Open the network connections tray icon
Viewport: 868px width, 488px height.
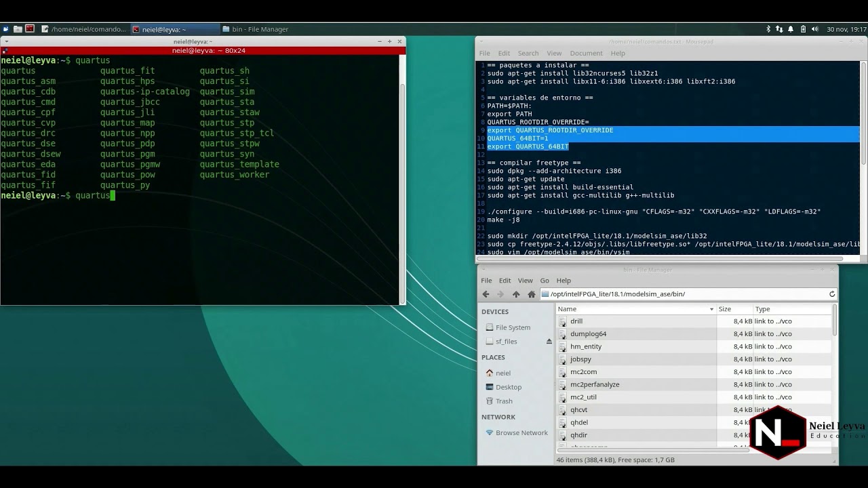tap(779, 29)
